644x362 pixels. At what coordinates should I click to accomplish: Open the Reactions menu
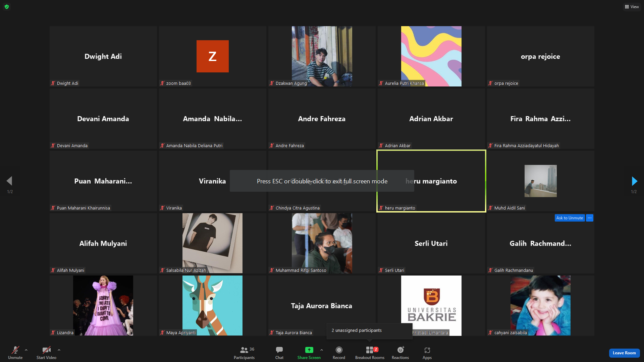(400, 353)
